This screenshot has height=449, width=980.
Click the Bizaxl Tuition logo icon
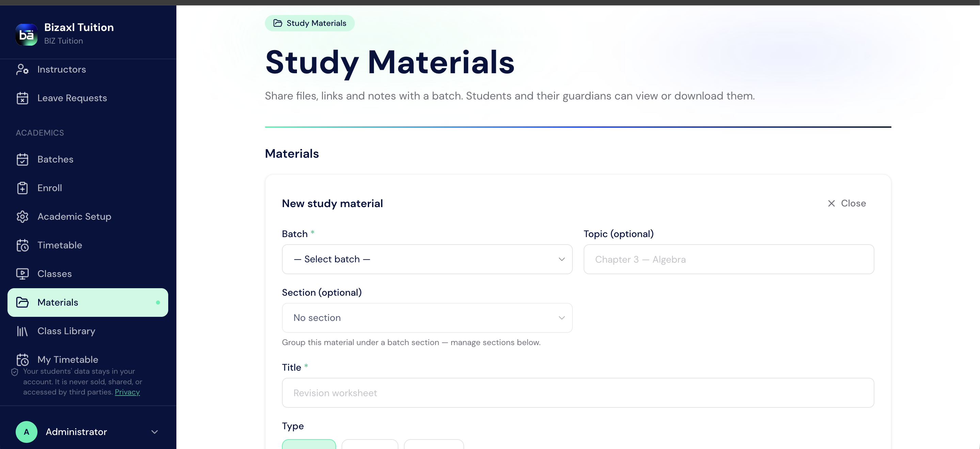coord(26,35)
